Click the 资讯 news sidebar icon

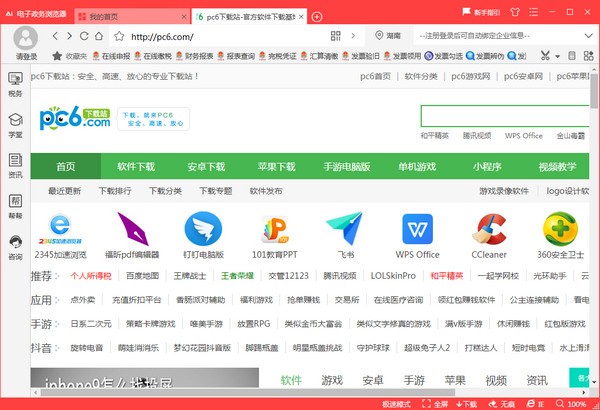coord(15,163)
